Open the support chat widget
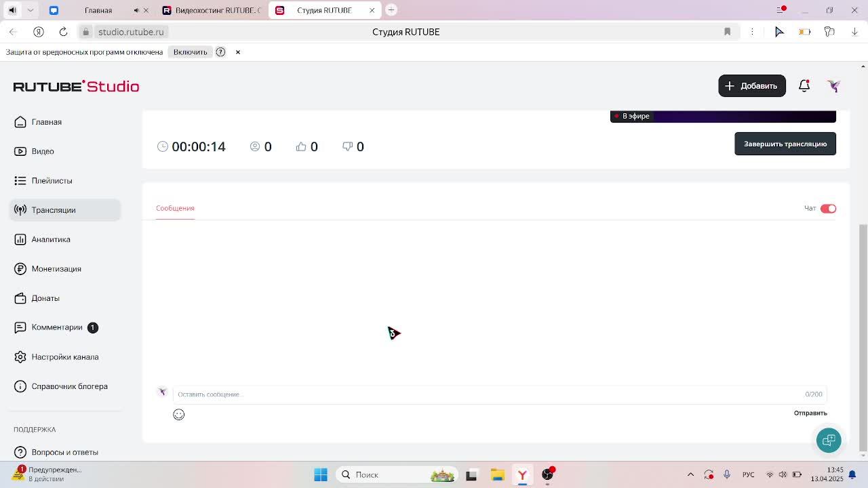 tap(829, 440)
